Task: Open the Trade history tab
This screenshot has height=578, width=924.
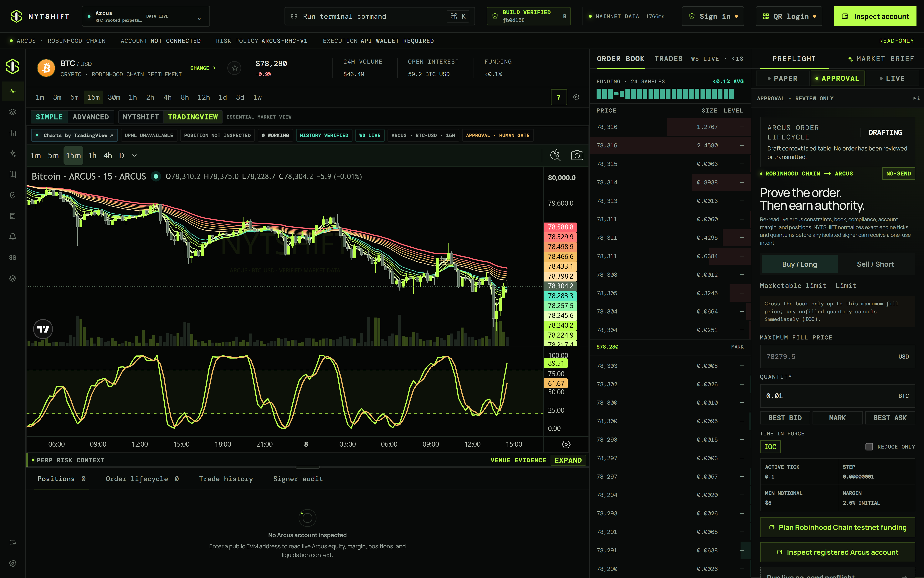Action: pos(226,479)
